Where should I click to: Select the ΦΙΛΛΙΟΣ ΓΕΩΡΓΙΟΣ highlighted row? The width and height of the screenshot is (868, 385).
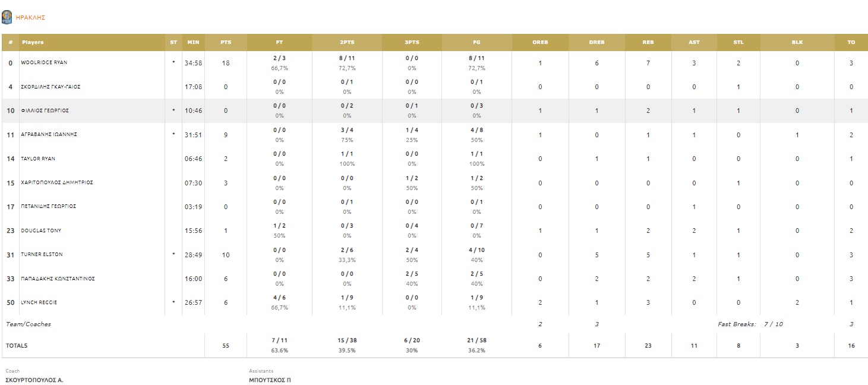coord(434,111)
